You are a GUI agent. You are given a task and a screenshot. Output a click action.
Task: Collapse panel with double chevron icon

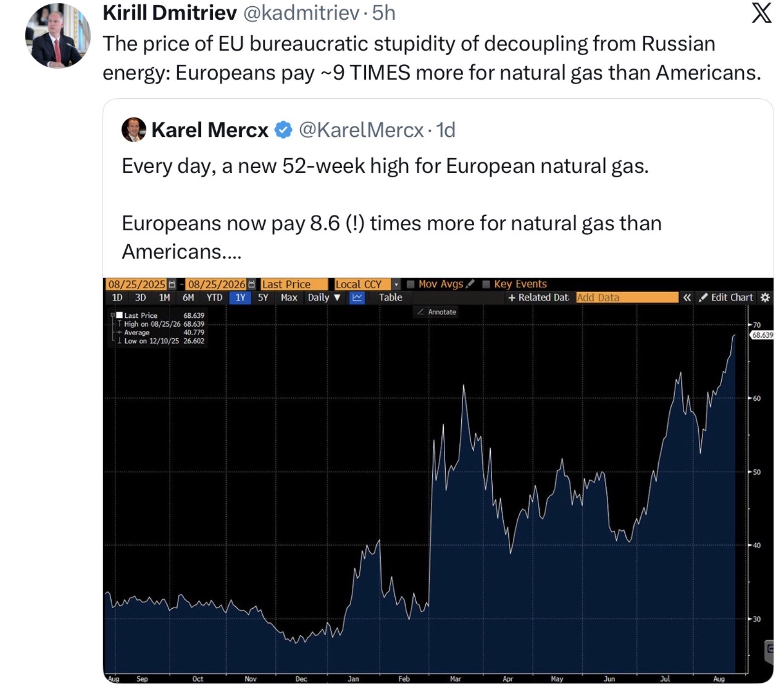click(687, 298)
